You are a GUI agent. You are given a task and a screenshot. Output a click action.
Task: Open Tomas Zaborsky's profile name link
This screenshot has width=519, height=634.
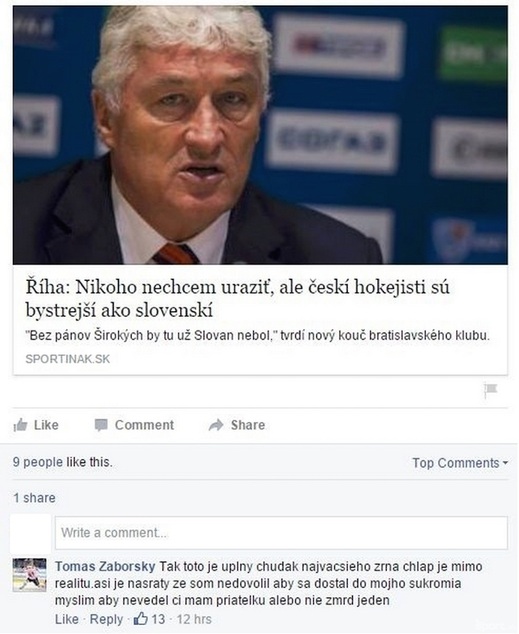105,566
